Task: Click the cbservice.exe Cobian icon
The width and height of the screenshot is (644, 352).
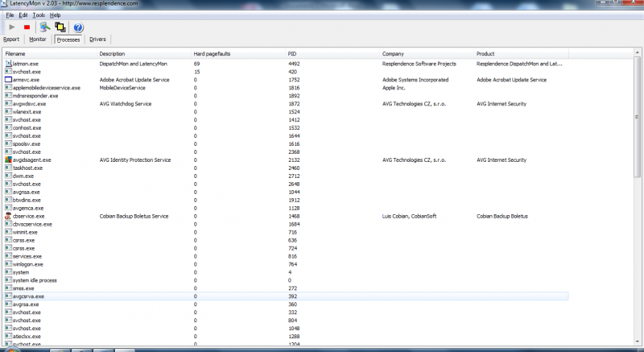Action: click(x=8, y=216)
